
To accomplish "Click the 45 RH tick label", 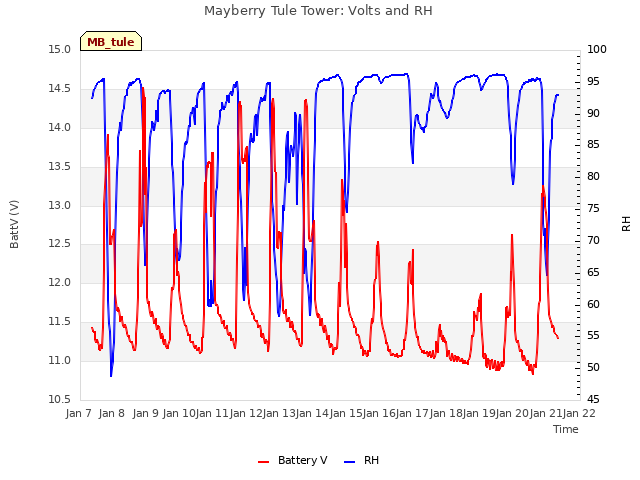I will click(x=593, y=399).
